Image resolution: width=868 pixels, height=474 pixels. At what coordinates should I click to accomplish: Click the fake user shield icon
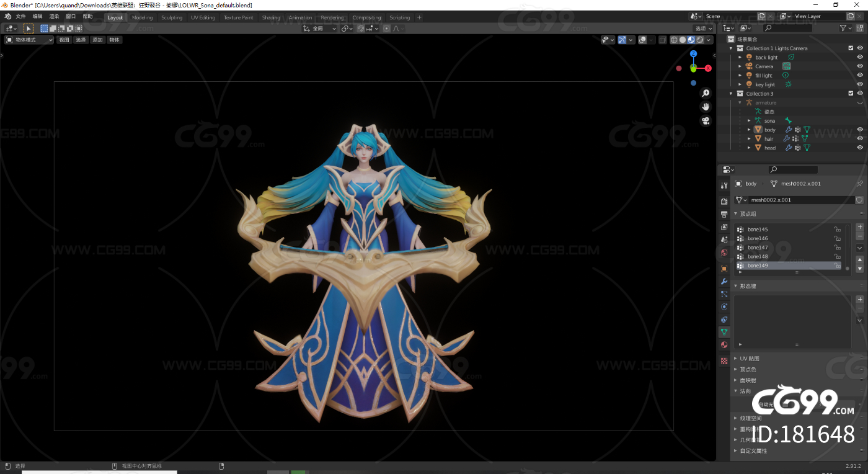pos(859,200)
